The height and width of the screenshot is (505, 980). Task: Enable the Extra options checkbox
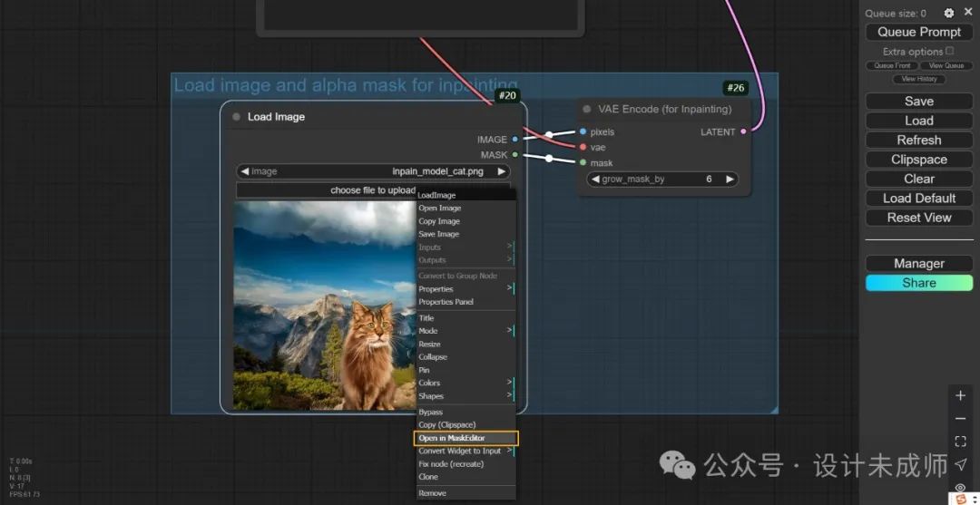coord(950,51)
